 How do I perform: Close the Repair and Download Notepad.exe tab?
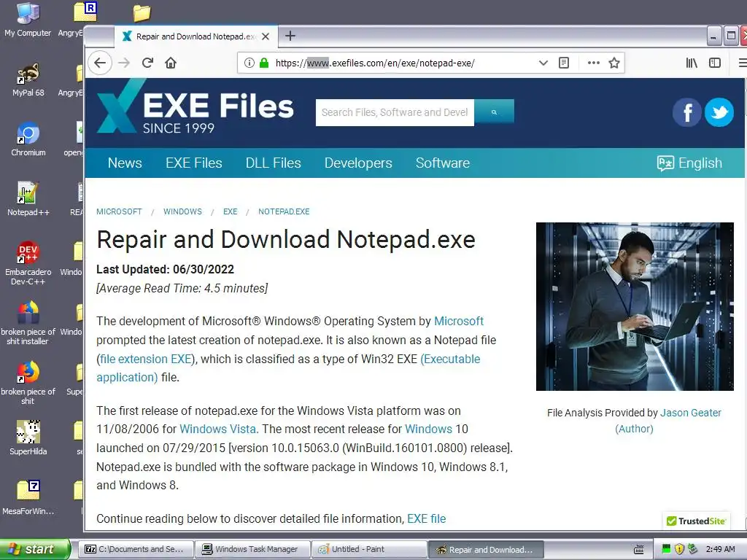click(x=266, y=36)
